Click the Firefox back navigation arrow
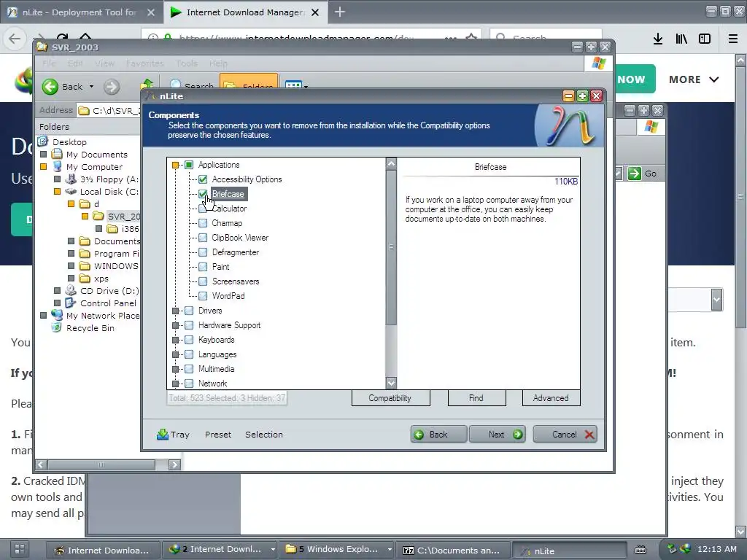The height and width of the screenshot is (560, 747). [x=15, y=39]
